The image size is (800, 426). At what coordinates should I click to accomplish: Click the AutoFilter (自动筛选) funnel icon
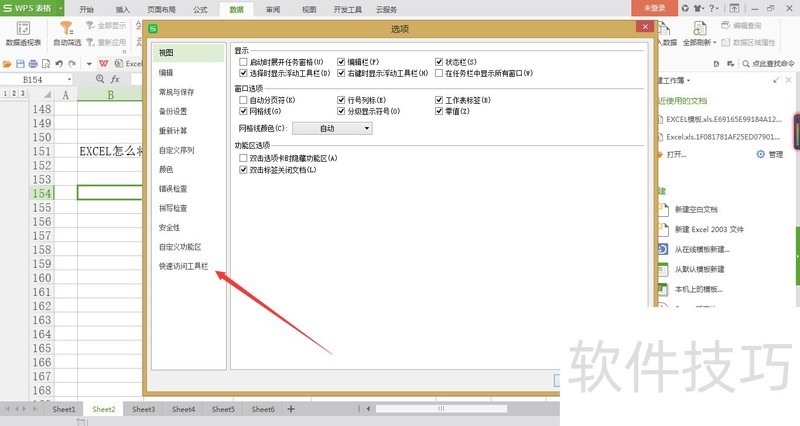coord(67,28)
